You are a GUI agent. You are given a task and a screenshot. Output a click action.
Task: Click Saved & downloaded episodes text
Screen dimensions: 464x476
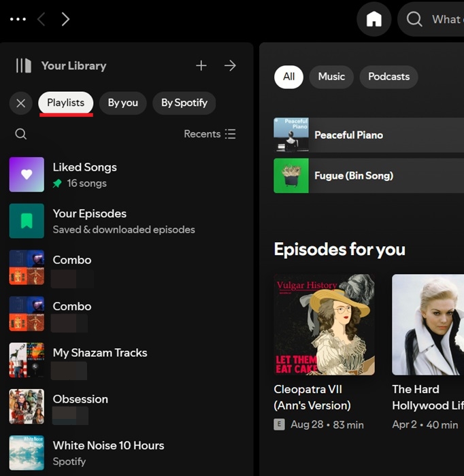(124, 230)
